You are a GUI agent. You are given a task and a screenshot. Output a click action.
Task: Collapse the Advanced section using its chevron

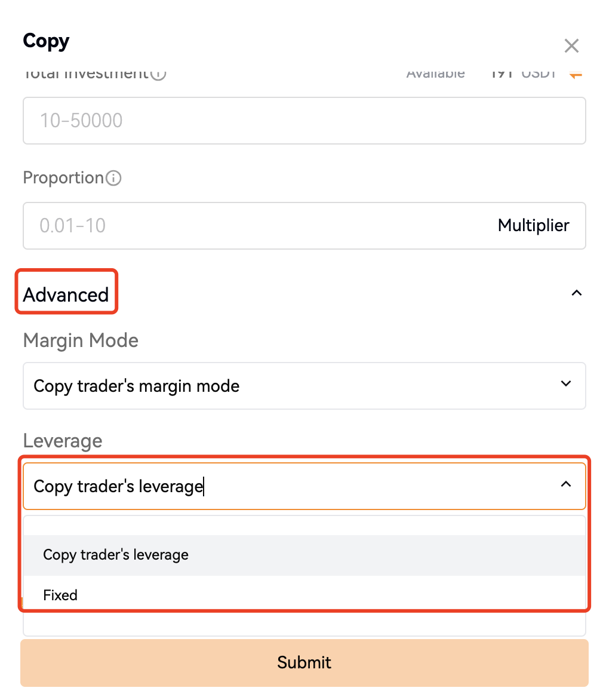pos(576,293)
